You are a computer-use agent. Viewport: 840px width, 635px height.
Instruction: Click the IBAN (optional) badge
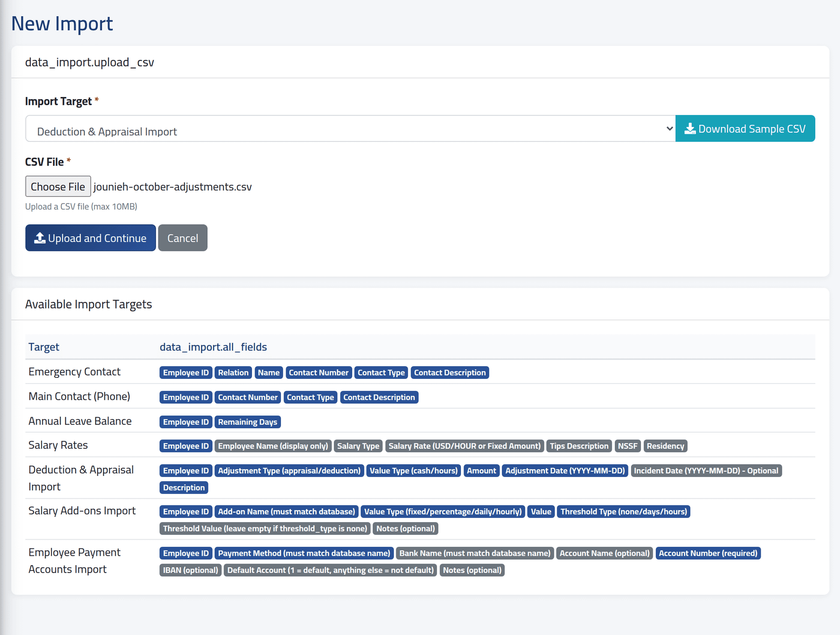coord(191,570)
